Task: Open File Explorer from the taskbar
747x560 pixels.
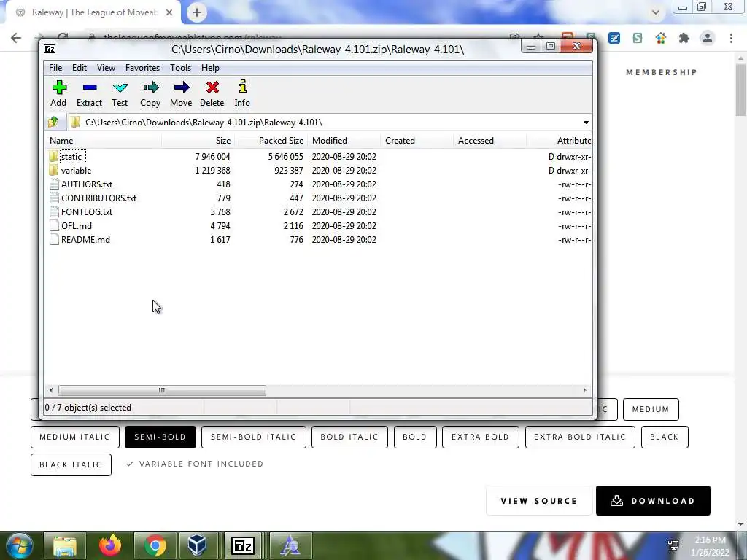Action: (65, 545)
